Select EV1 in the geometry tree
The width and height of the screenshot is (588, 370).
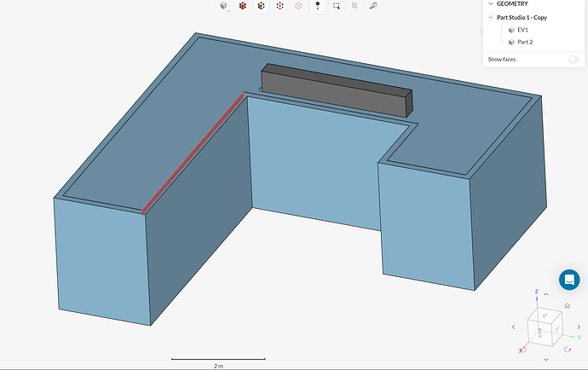pos(522,30)
